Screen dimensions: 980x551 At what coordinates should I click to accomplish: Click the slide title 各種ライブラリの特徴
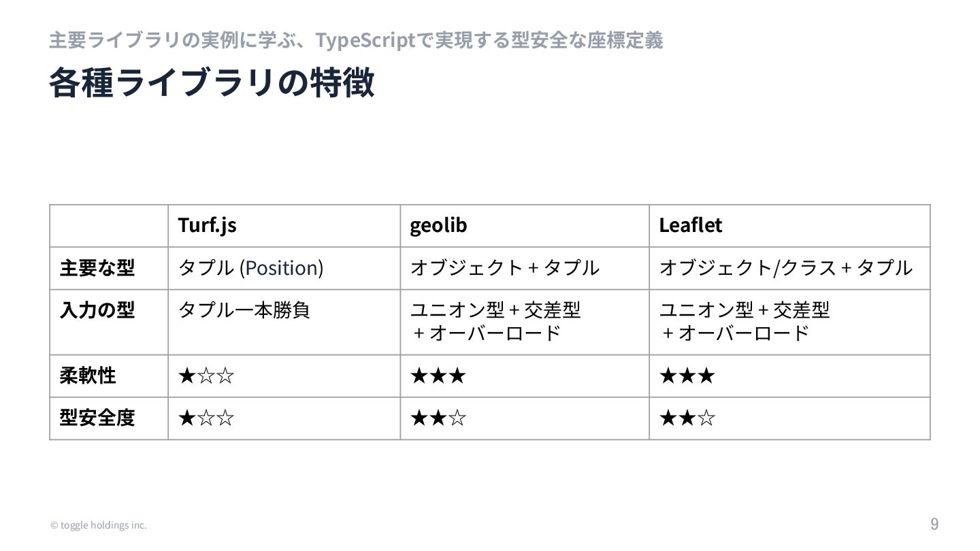point(212,84)
